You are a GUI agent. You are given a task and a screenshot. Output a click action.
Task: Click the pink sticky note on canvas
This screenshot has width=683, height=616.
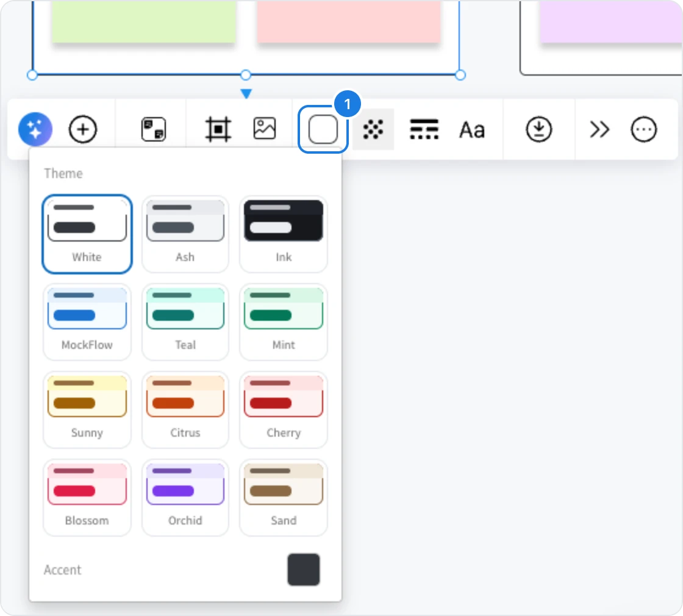pyautogui.click(x=348, y=21)
